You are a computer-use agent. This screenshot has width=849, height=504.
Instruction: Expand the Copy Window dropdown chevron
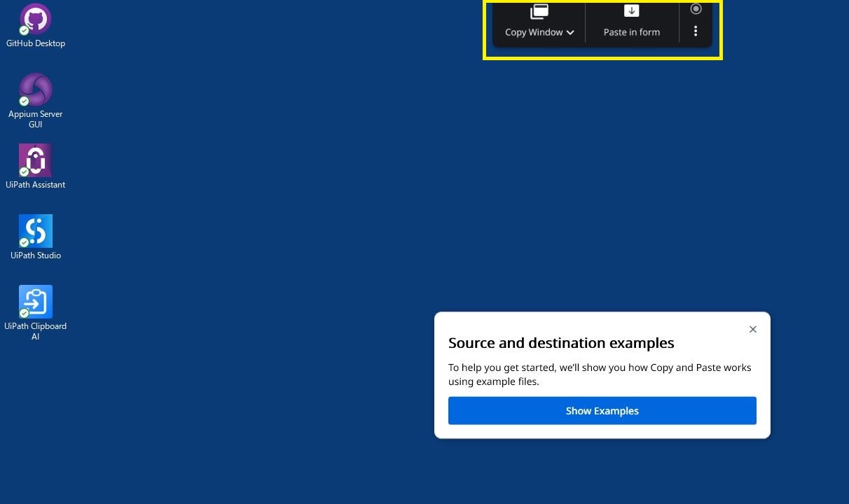coord(570,32)
